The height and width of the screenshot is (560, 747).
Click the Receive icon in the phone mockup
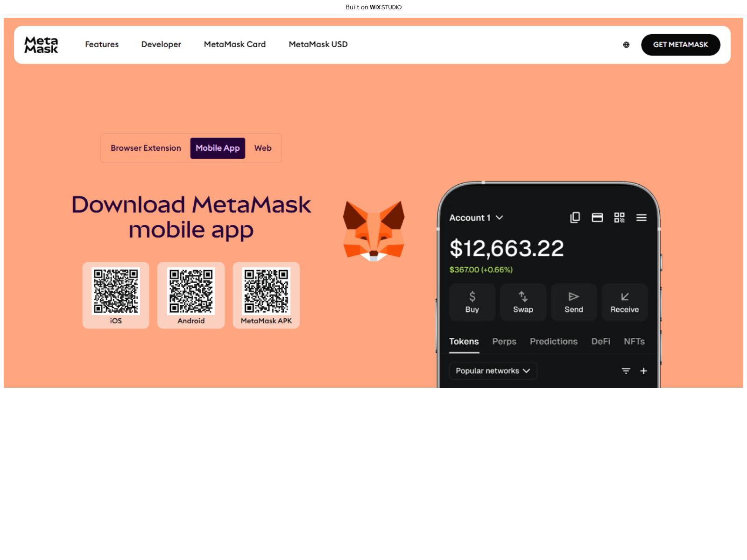(x=624, y=296)
